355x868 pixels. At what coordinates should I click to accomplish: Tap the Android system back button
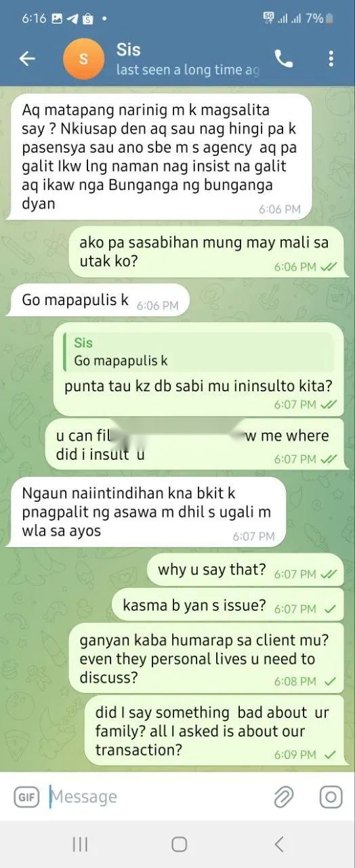tap(278, 844)
